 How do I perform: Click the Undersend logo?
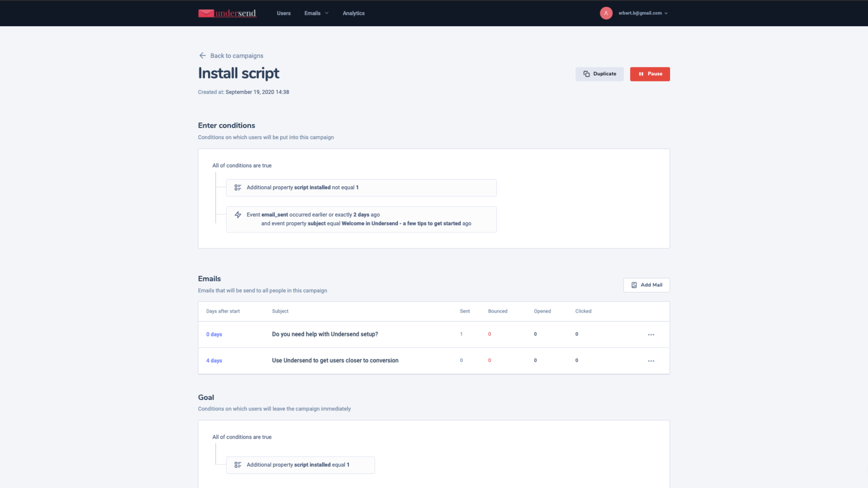[227, 13]
